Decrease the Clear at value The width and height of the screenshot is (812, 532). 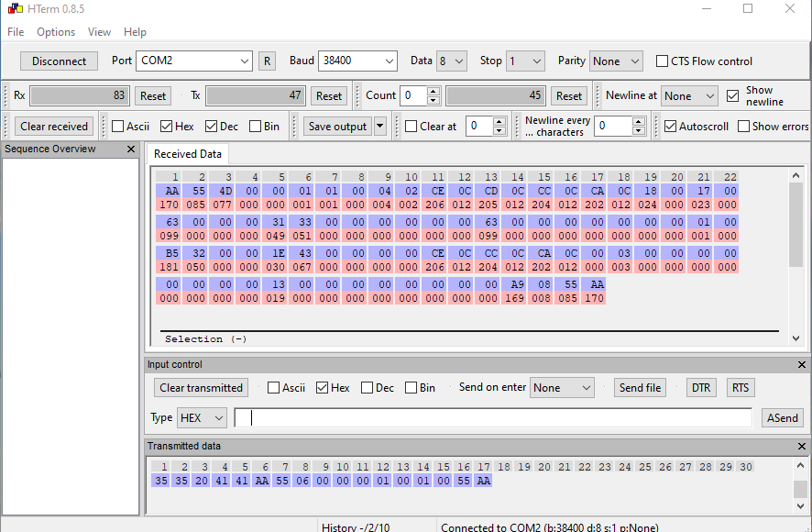[499, 130]
